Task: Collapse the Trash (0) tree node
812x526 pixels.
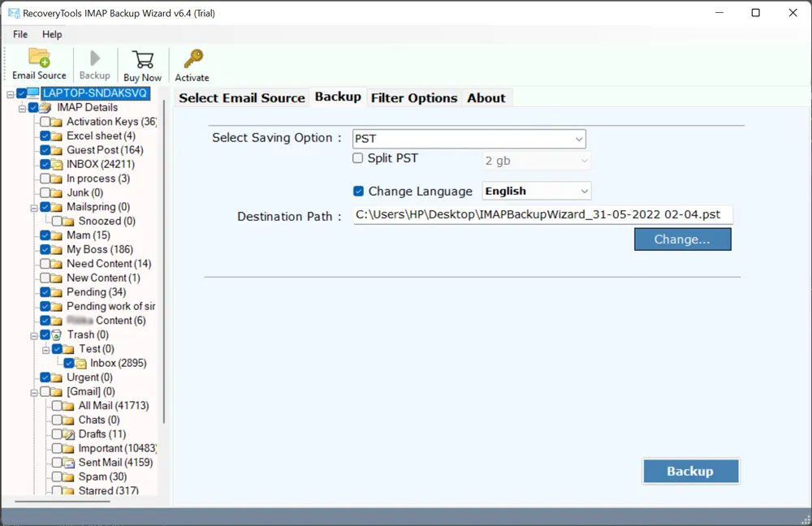Action: click(x=33, y=335)
